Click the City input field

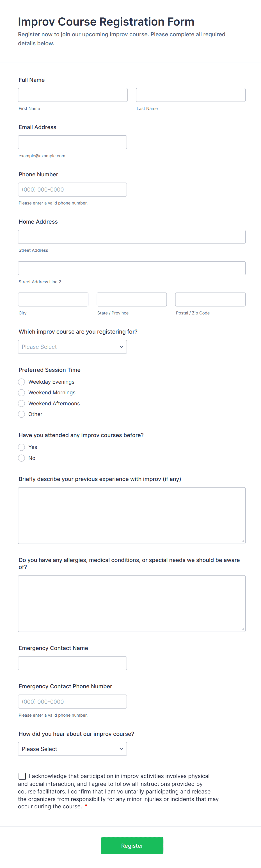53,300
